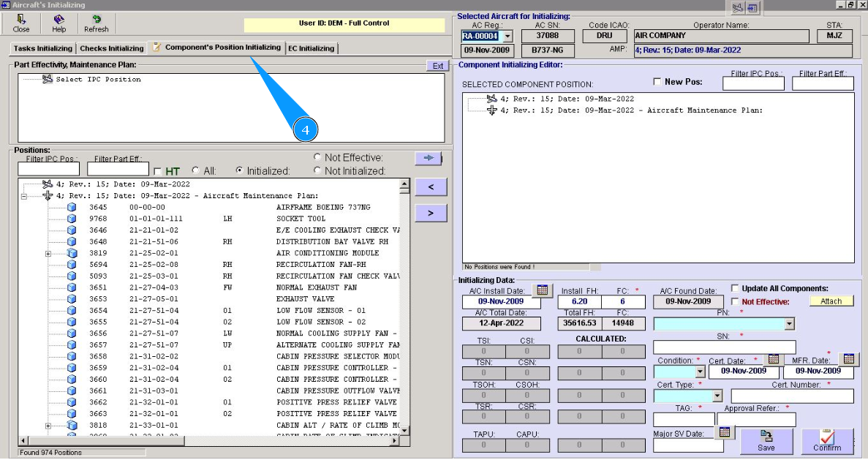Expand the Air Conditioning Module tree node

point(48,254)
